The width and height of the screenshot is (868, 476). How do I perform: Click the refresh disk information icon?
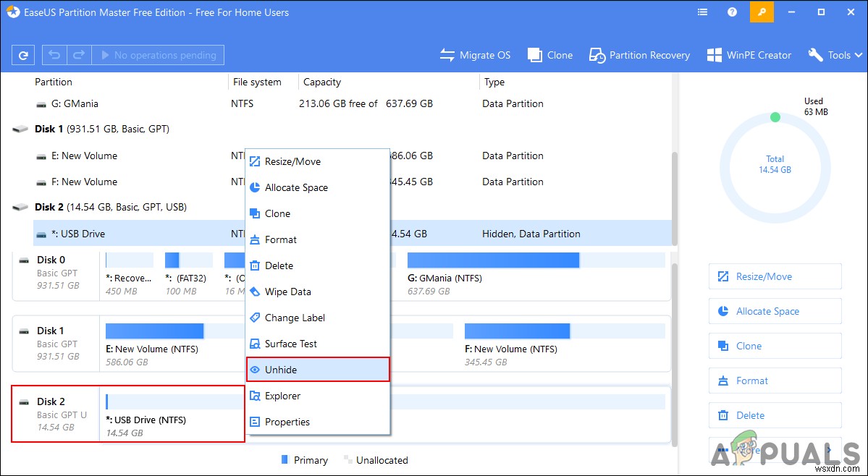coord(23,55)
